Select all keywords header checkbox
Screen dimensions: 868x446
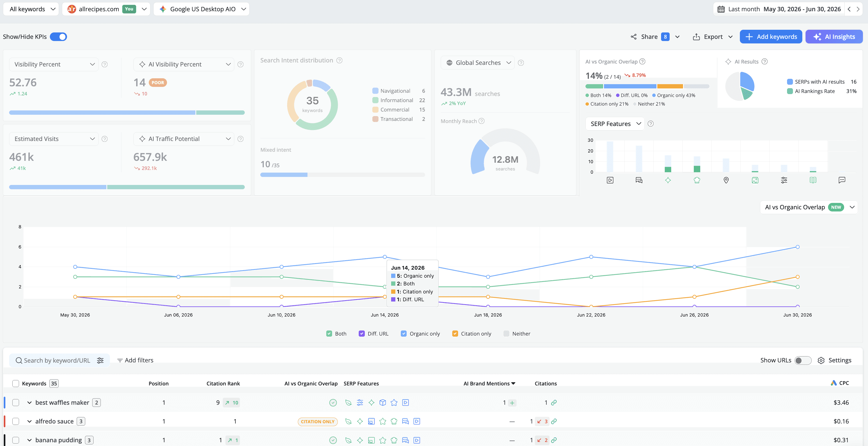tap(16, 384)
